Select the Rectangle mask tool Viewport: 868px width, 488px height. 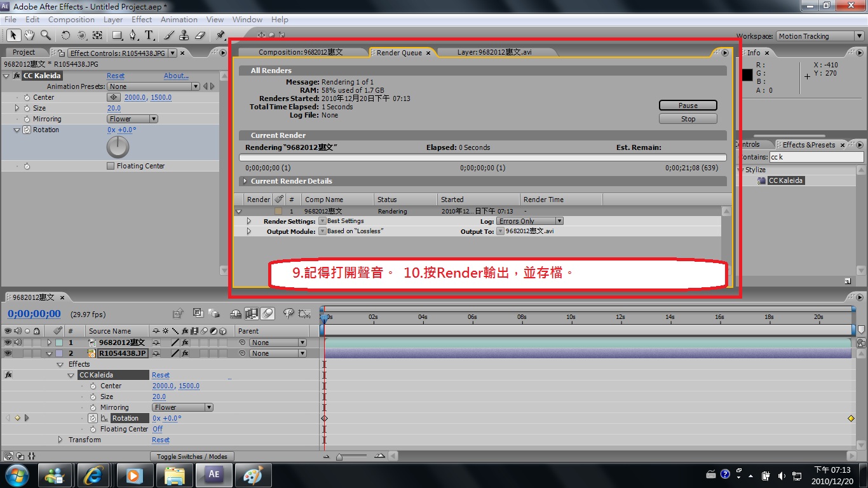[118, 36]
